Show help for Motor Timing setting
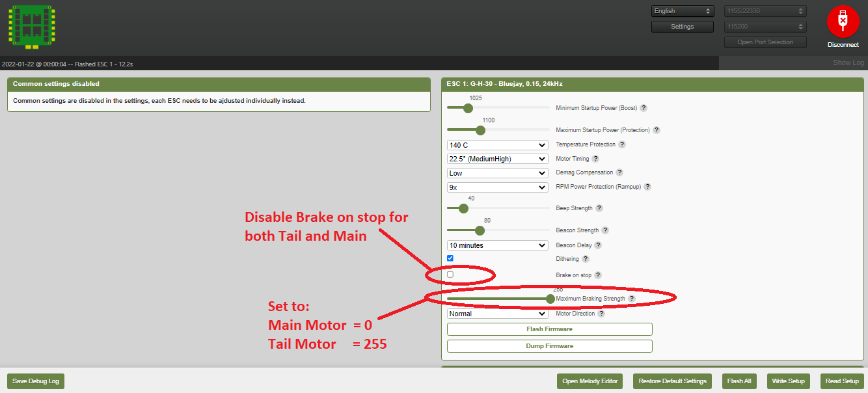The image size is (868, 393). (x=595, y=159)
